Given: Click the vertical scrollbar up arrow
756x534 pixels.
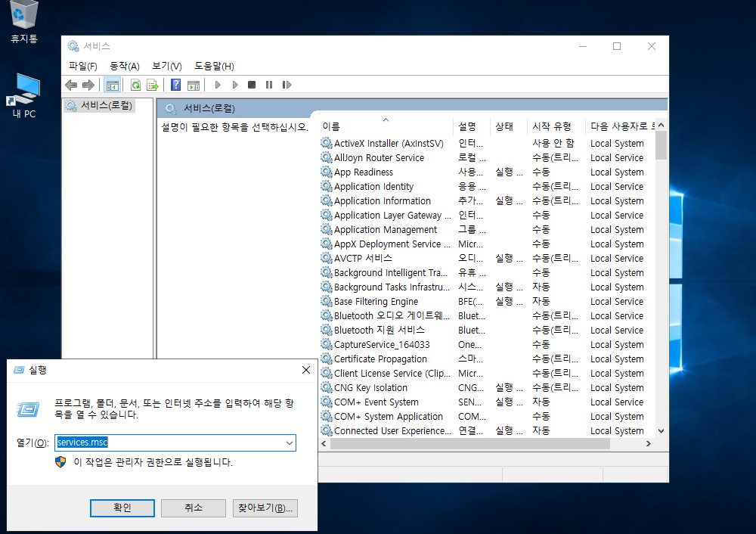Looking at the screenshot, I should pos(661,125).
